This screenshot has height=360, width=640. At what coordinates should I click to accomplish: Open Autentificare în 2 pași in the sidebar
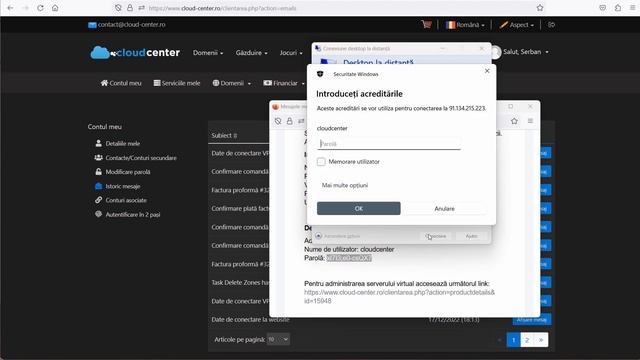(x=128, y=214)
